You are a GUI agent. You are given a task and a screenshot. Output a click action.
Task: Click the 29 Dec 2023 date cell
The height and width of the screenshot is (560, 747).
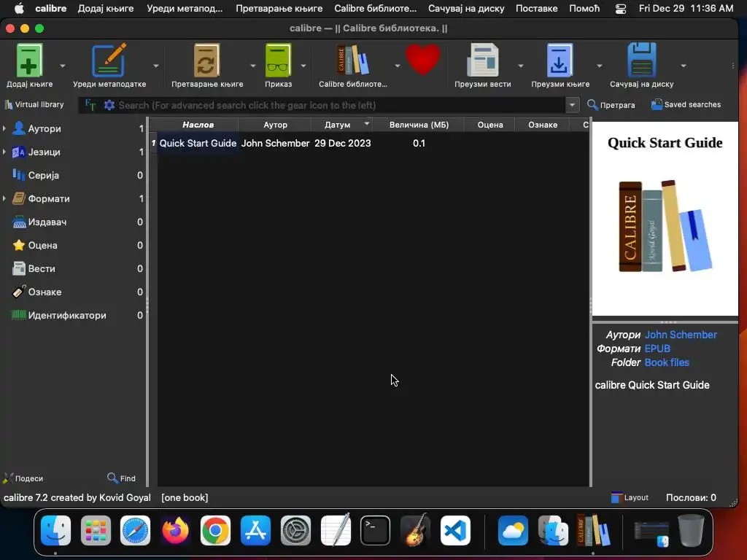pos(343,144)
